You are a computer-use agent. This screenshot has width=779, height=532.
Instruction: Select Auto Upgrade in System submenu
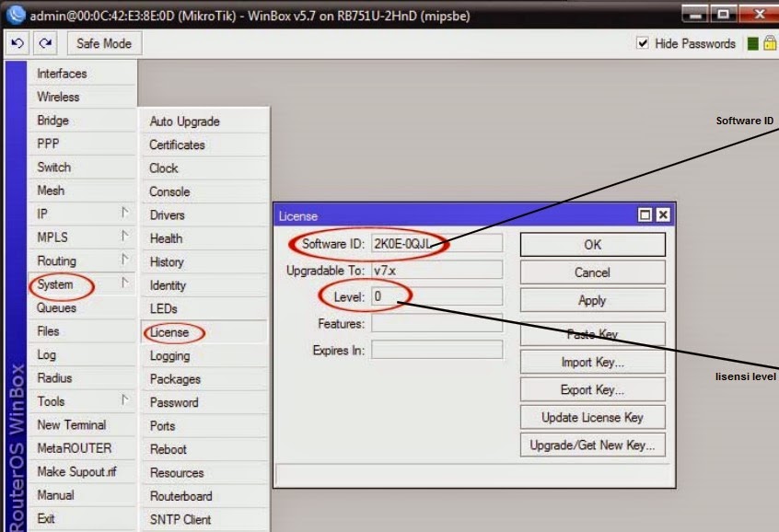point(204,121)
